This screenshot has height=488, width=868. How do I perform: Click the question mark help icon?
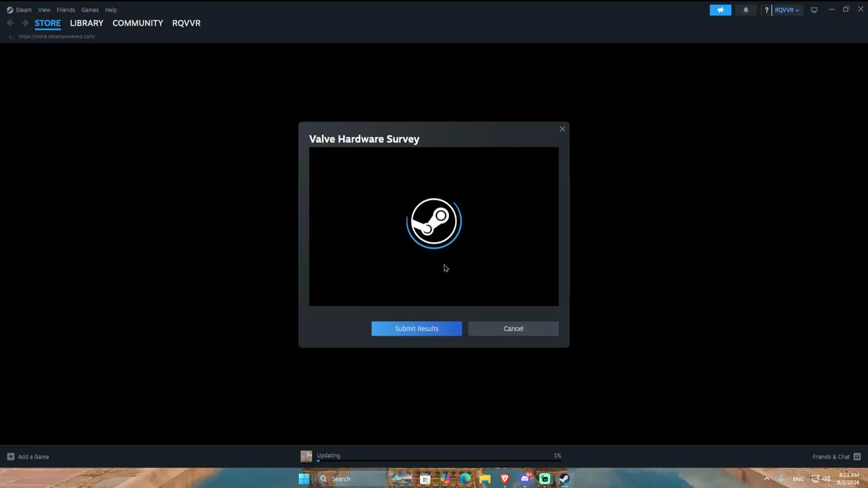[767, 10]
